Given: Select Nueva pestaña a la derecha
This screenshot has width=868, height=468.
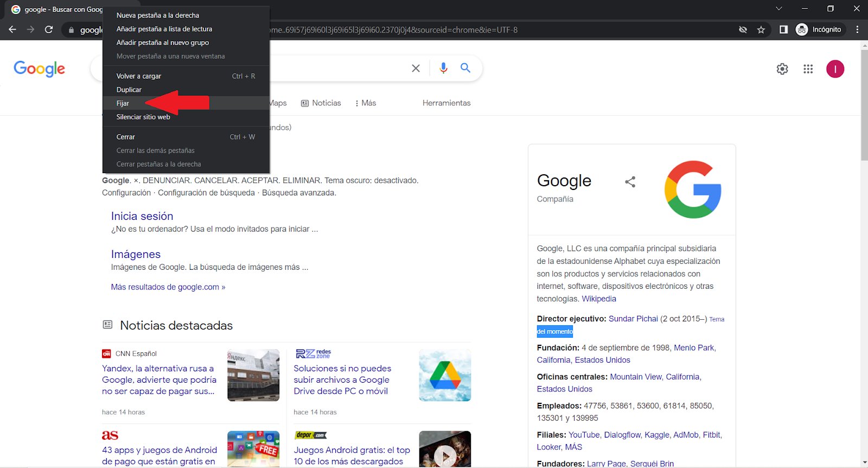Looking at the screenshot, I should point(186,15).
